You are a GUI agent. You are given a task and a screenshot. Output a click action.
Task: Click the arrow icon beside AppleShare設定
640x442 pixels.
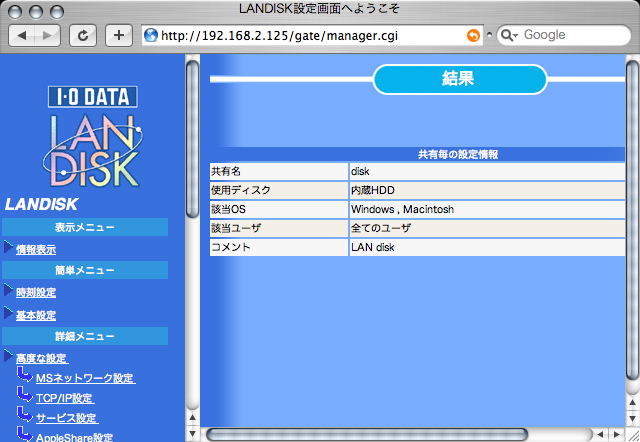[24, 434]
